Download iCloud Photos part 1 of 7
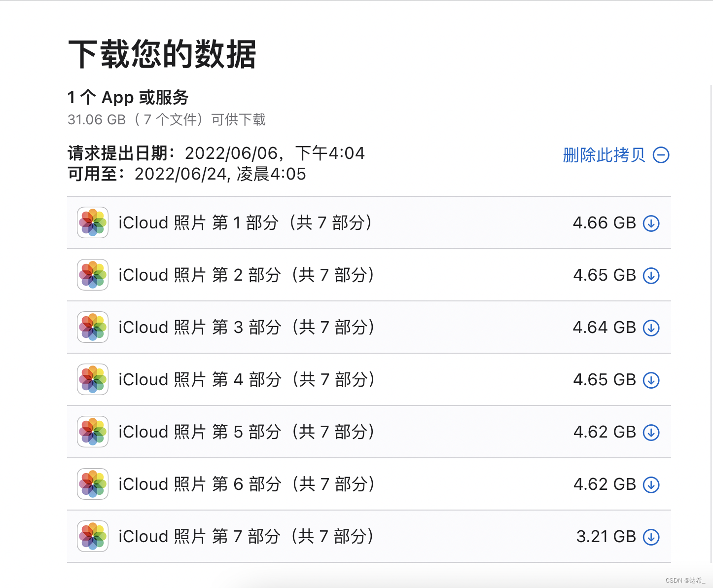The image size is (713, 588). click(x=651, y=223)
